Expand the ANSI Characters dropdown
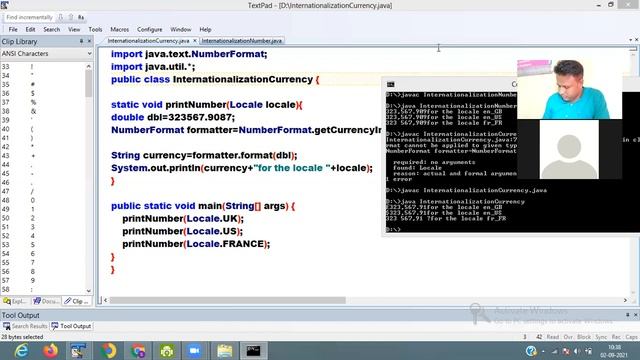The width and height of the screenshot is (640, 360). coord(89,53)
